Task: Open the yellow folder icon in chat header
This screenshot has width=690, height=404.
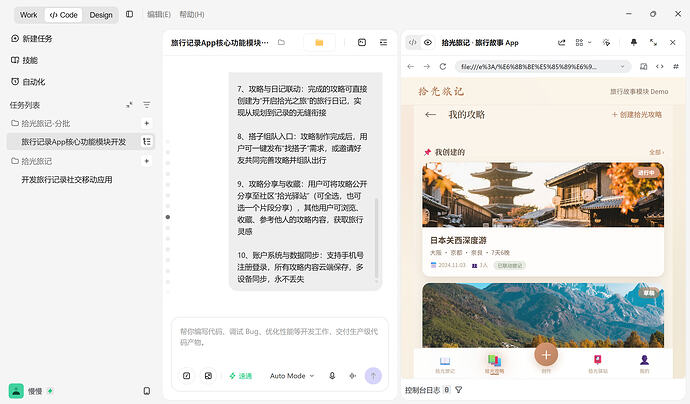Action: (319, 43)
